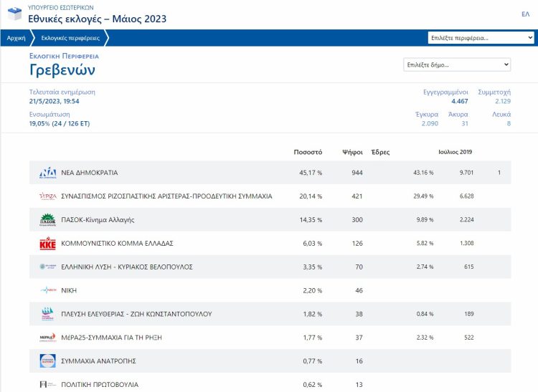Screen dimensions: 538x392
Task: Click the ballot box logo icon
Action: pyautogui.click(x=14, y=14)
